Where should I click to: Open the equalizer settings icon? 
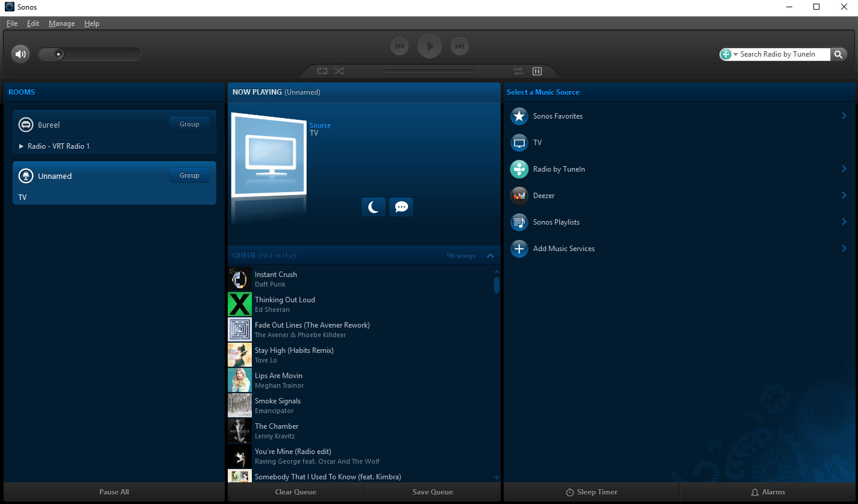click(537, 71)
